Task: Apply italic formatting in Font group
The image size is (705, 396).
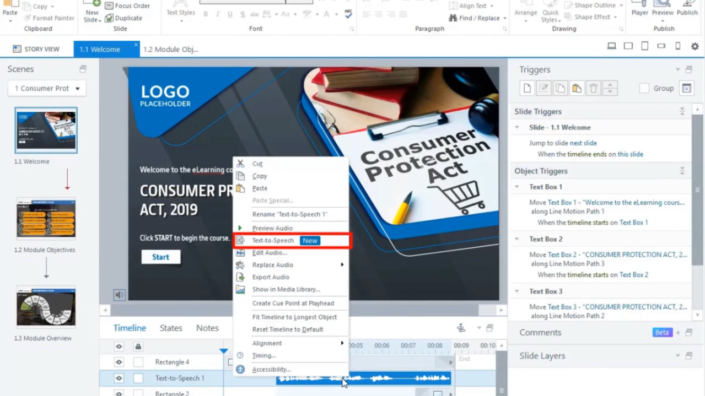Action: click(218, 14)
